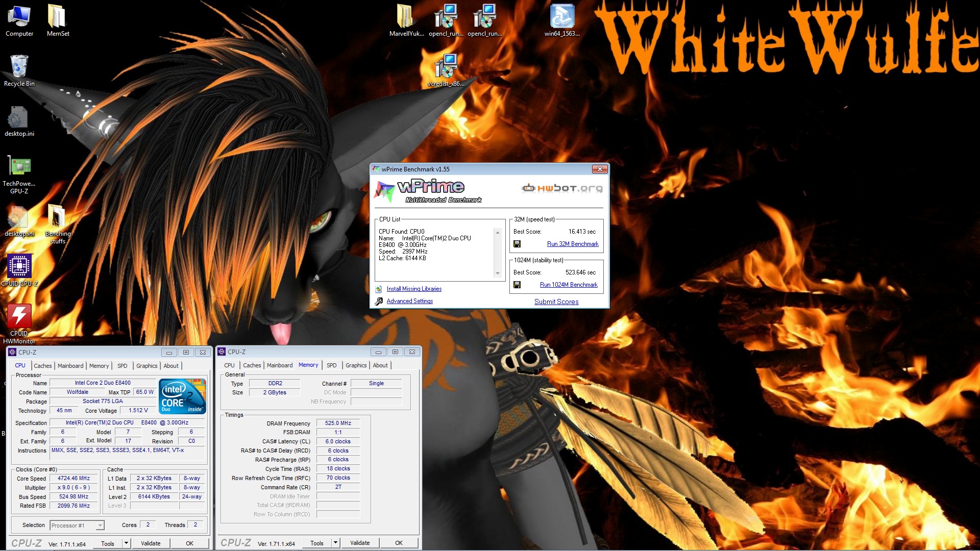This screenshot has height=551, width=980.
Task: Click the Multiplier value x 9.0 ( 6 - 9 )
Action: 73,488
